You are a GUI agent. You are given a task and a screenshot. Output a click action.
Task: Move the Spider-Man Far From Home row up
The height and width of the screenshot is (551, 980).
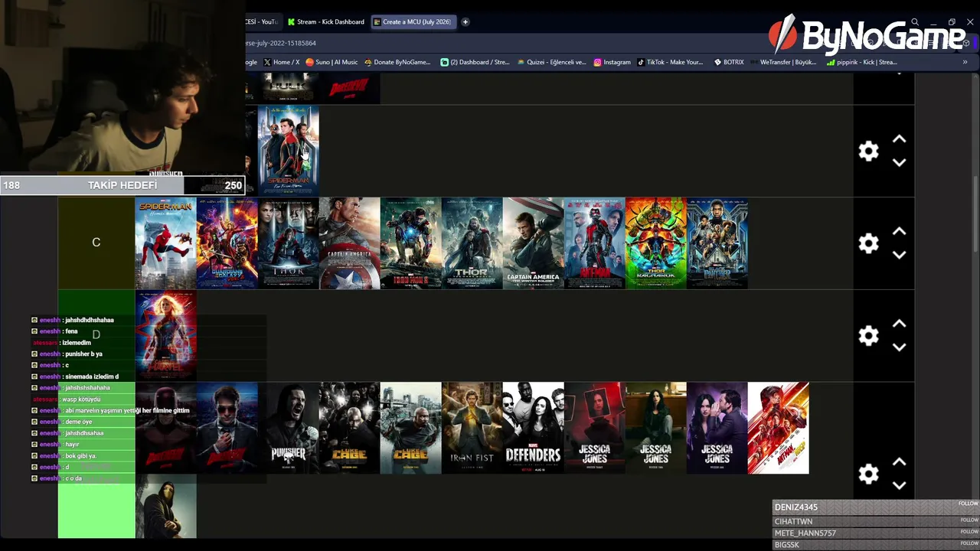[x=900, y=139]
